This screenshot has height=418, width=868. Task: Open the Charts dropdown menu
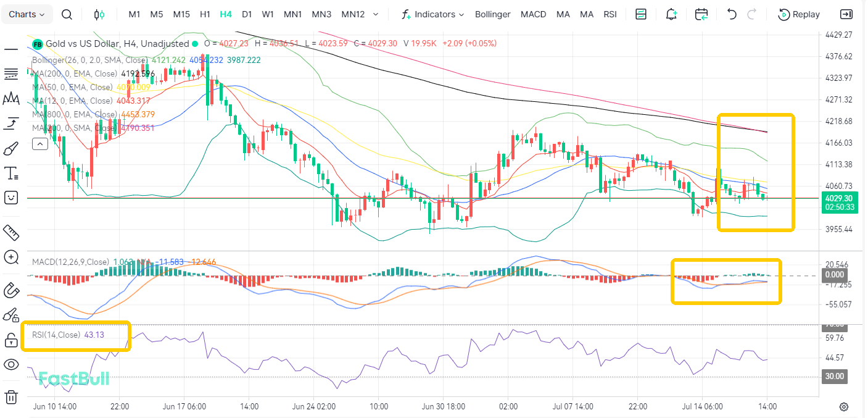(27, 14)
